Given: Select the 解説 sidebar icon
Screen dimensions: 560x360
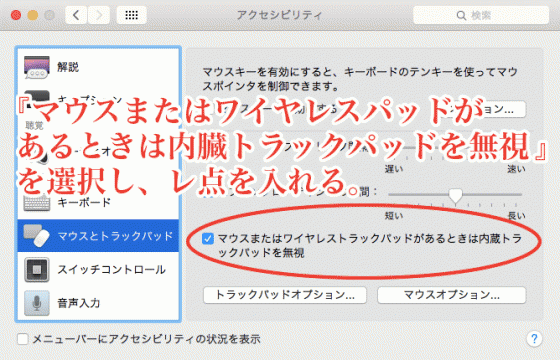Looking at the screenshot, I should pyautogui.click(x=37, y=67).
